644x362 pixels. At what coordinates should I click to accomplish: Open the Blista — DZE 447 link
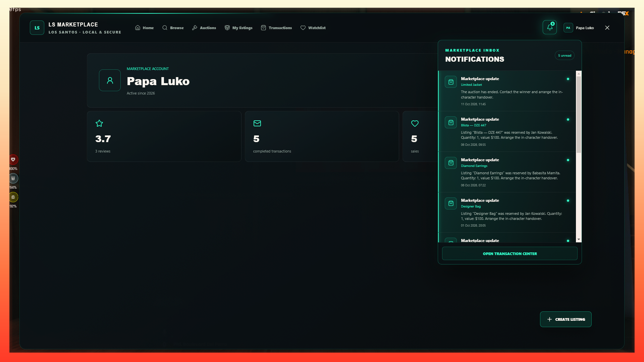[473, 125]
